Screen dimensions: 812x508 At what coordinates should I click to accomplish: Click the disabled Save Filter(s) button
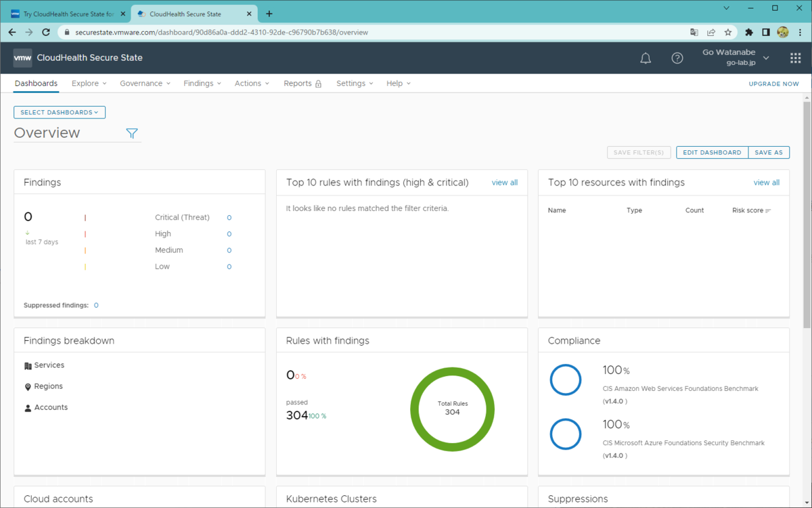click(639, 152)
